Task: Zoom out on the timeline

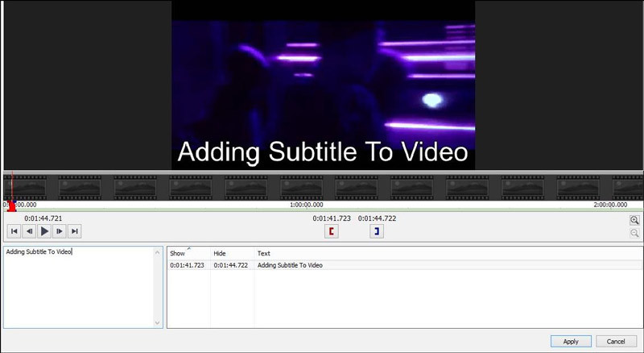Action: pyautogui.click(x=634, y=233)
